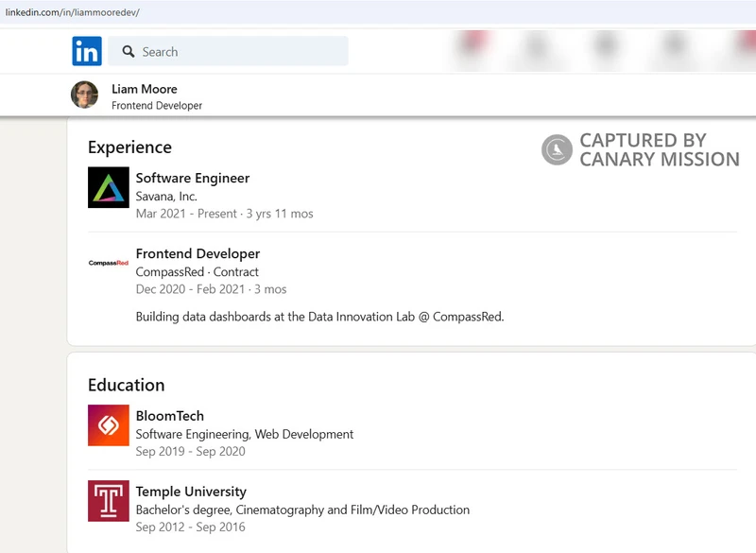Click the Temple University school logo
Image resolution: width=756 pixels, height=553 pixels.
tap(108, 502)
